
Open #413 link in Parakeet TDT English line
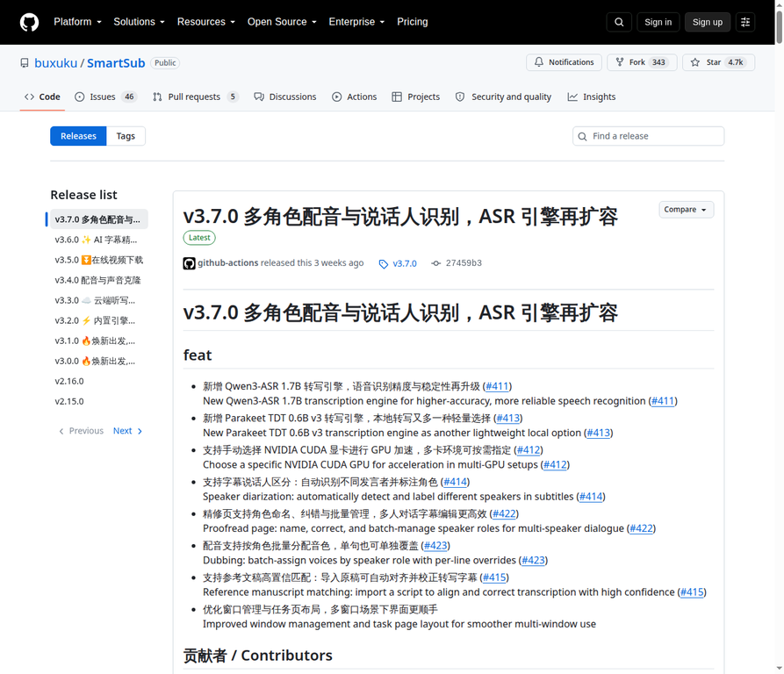coord(599,433)
